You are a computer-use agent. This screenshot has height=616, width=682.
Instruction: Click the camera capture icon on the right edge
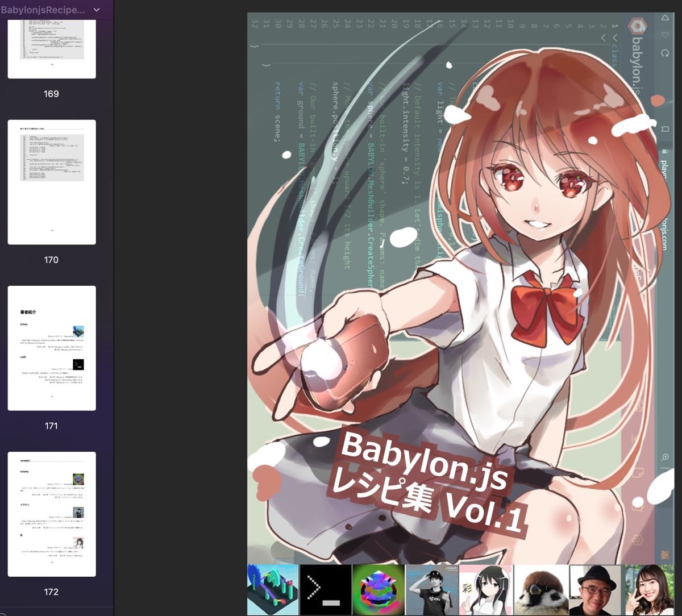click(x=638, y=507)
